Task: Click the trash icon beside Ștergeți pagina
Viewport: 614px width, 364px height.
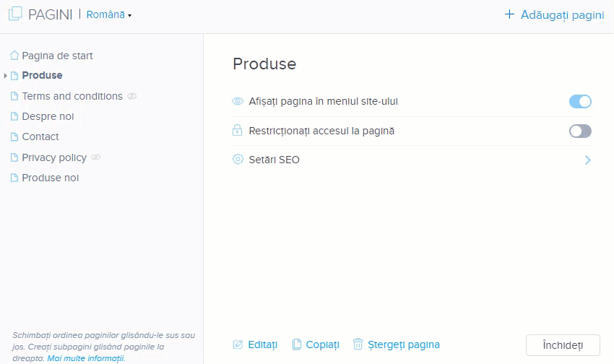Action: point(358,344)
